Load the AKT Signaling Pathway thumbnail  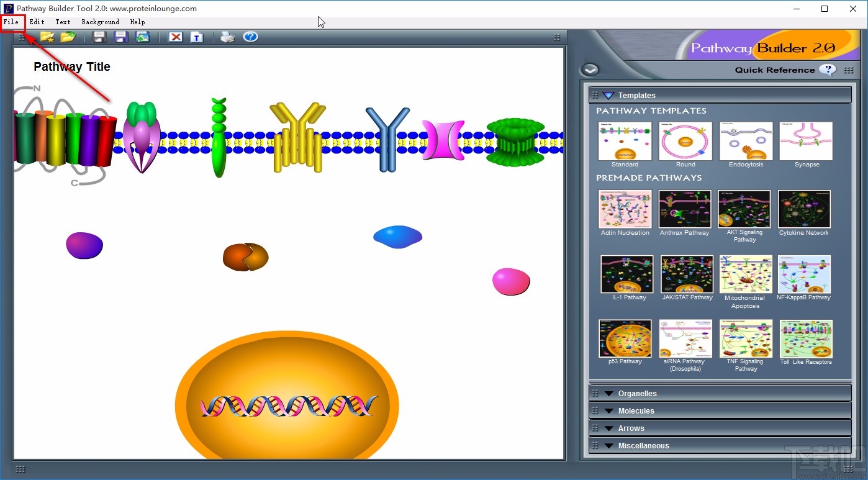744,209
